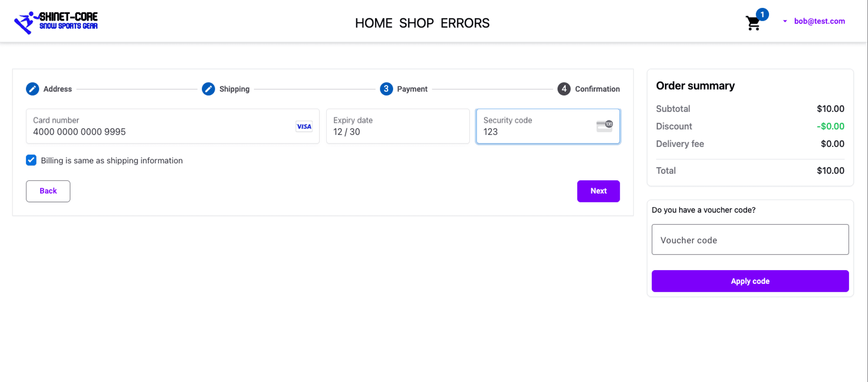This screenshot has width=868, height=382.
Task: Go to the HOME nav item
Action: (x=373, y=23)
